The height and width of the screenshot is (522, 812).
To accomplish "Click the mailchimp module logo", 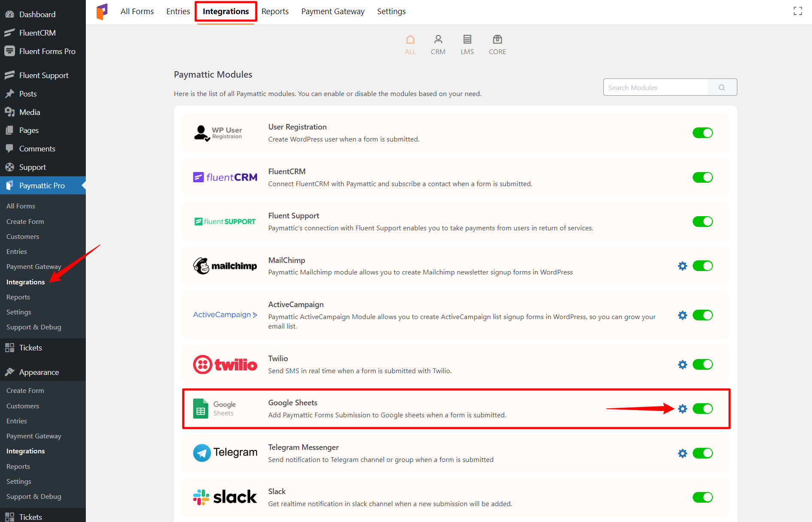I will click(x=225, y=266).
